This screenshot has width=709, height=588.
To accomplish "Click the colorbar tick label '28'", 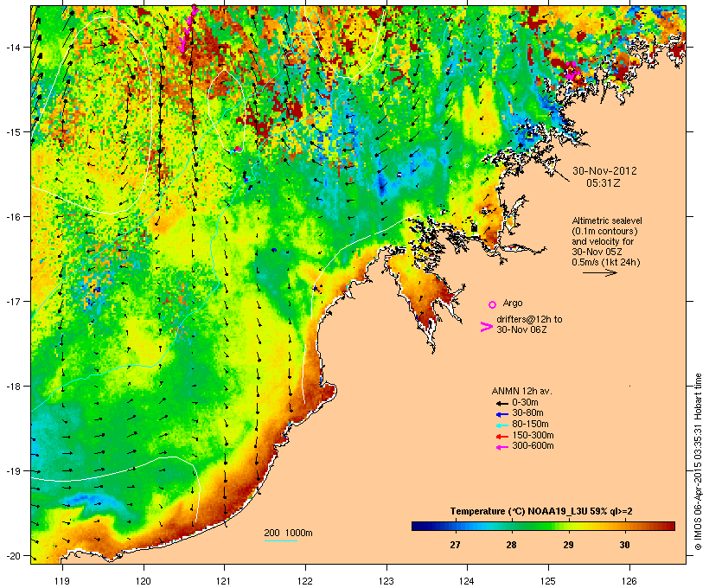I will [x=511, y=545].
